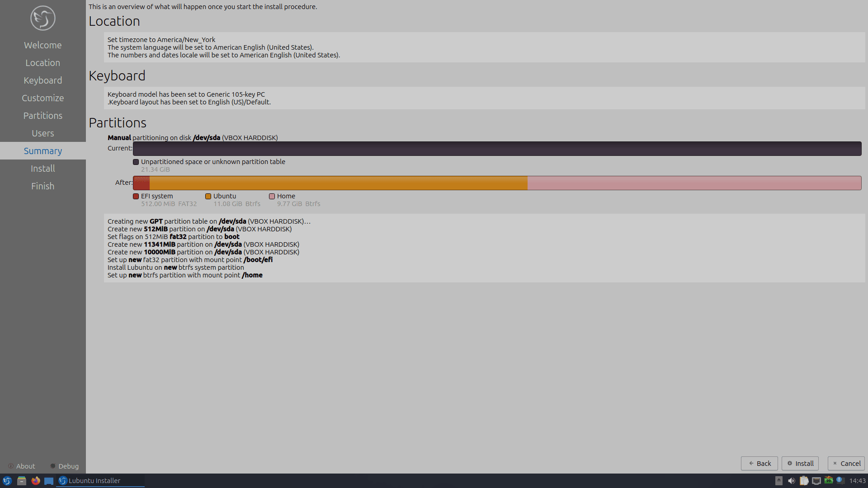Click the update notification tray icon
This screenshot has height=488, width=868.
840,480
